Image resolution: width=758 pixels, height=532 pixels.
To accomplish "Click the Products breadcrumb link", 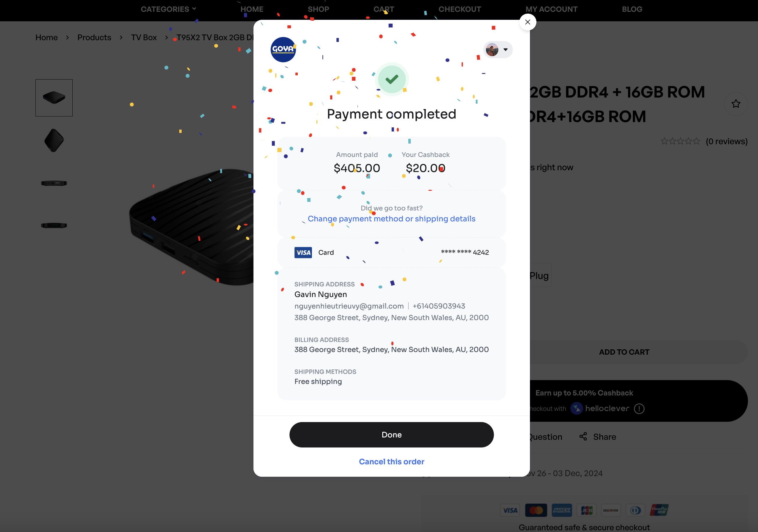I will coord(95,37).
